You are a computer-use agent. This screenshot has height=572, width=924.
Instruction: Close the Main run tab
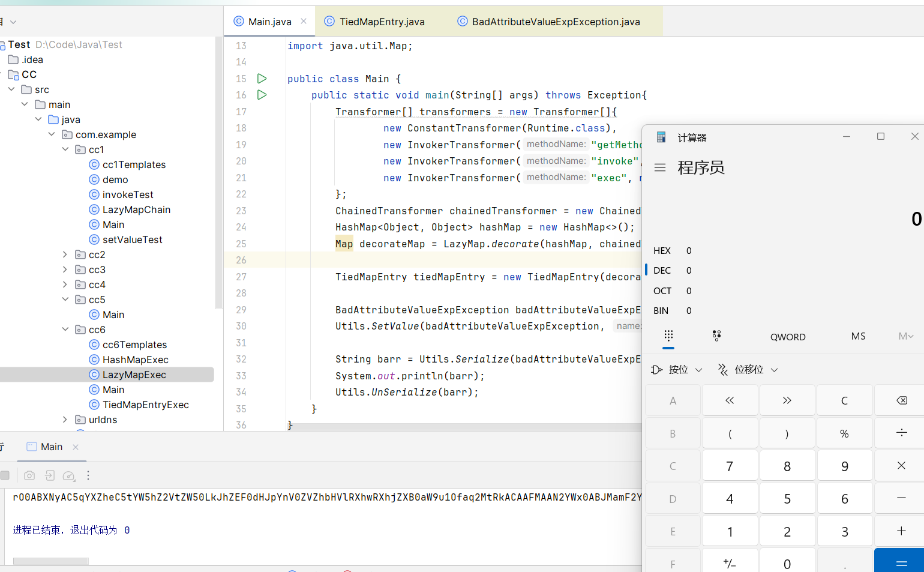click(x=76, y=447)
